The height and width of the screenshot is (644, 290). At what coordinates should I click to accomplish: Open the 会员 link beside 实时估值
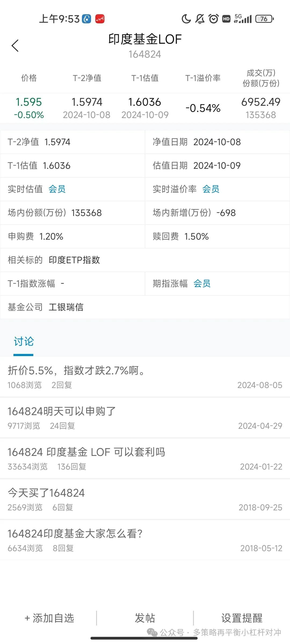57,189
